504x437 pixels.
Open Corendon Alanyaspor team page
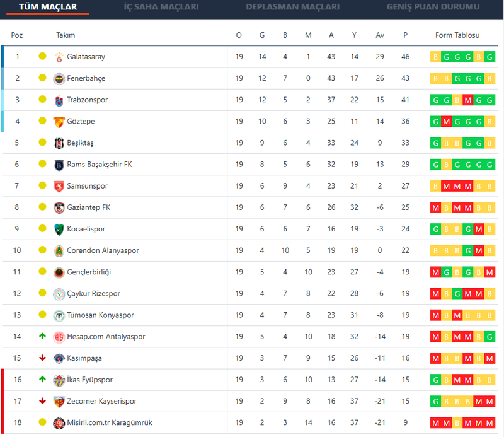click(x=103, y=250)
